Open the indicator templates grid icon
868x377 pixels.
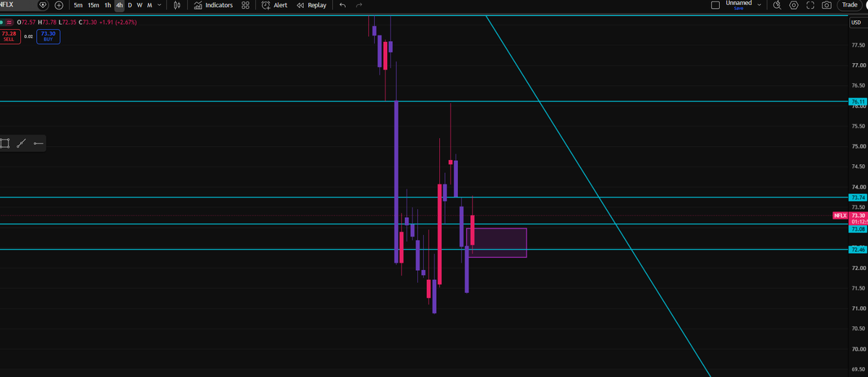tap(245, 5)
